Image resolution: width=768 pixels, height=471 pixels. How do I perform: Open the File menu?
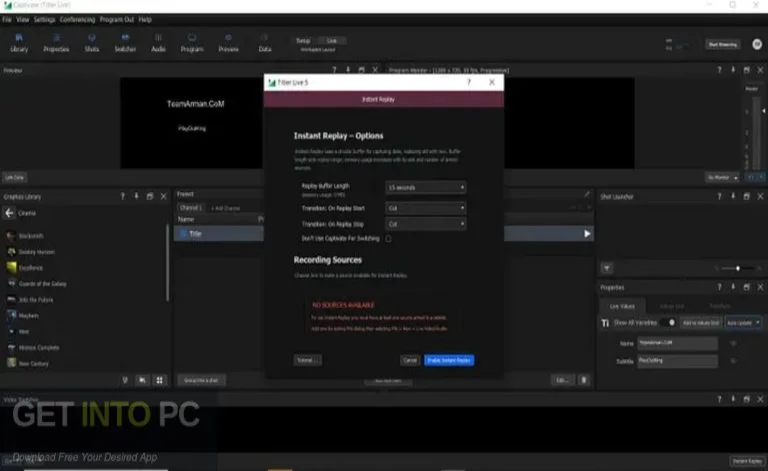coord(7,20)
